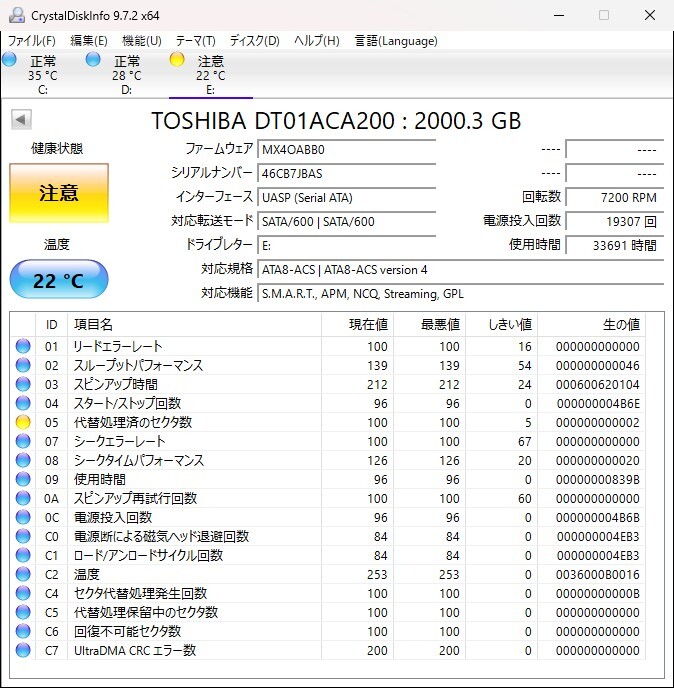Click raw value 000000000002 for attribute 05
Screen dimensions: 674x688
coord(598,423)
